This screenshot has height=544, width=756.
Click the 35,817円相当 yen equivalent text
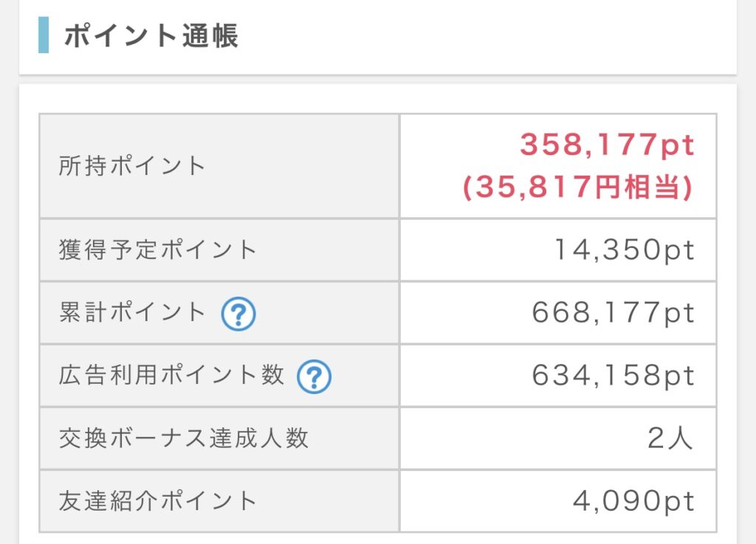point(577,187)
